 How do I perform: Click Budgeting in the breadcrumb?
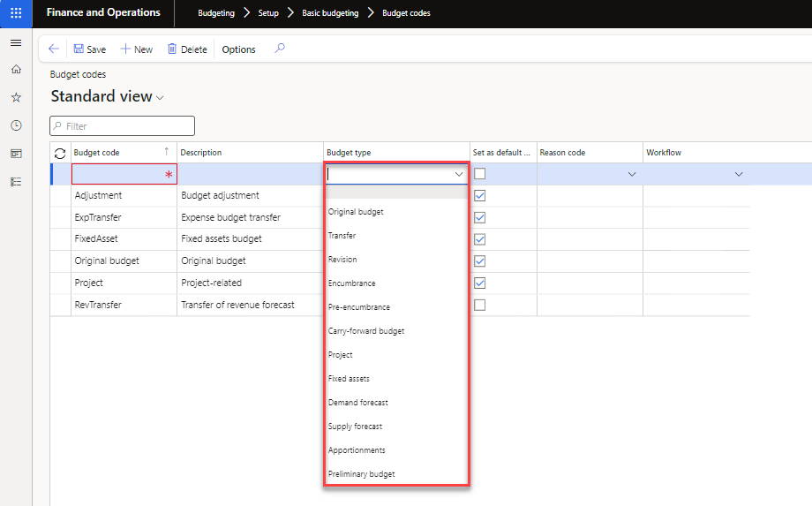[x=216, y=13]
